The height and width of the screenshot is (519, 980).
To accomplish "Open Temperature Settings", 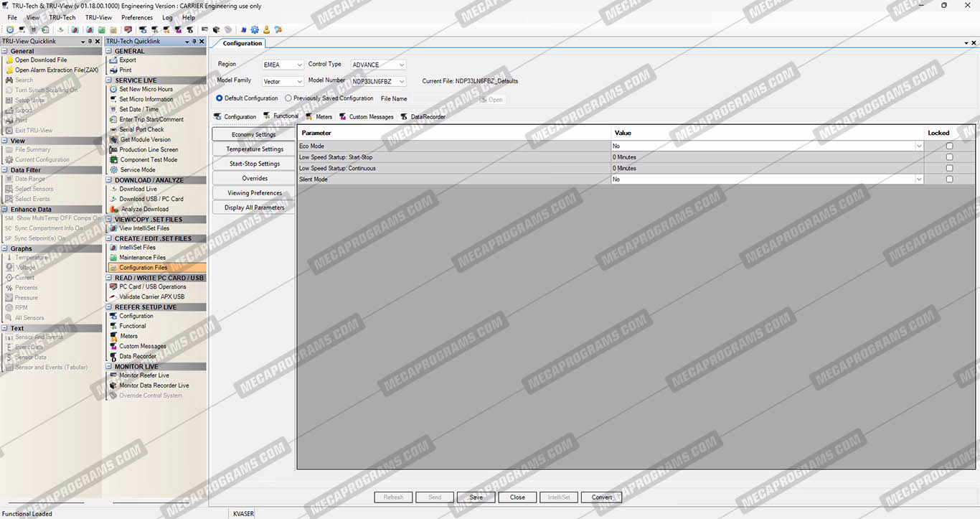I will [x=255, y=149].
